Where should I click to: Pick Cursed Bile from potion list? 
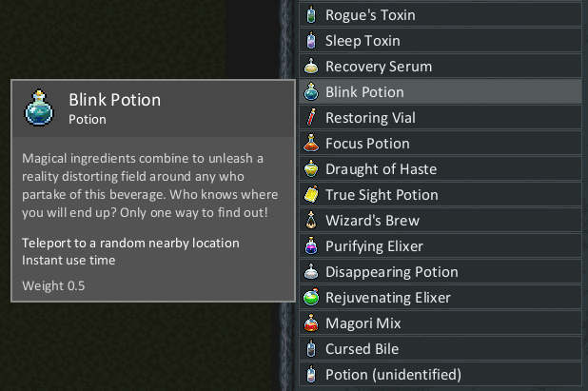[x=441, y=349]
